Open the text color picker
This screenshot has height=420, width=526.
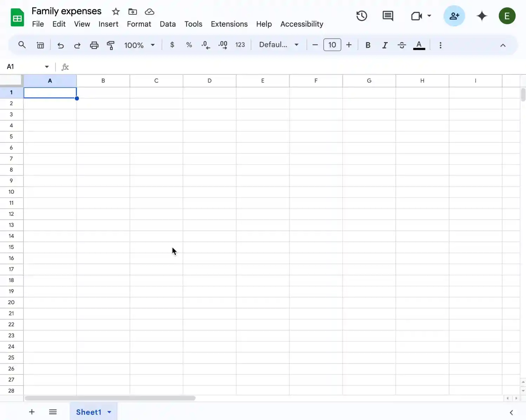419,45
